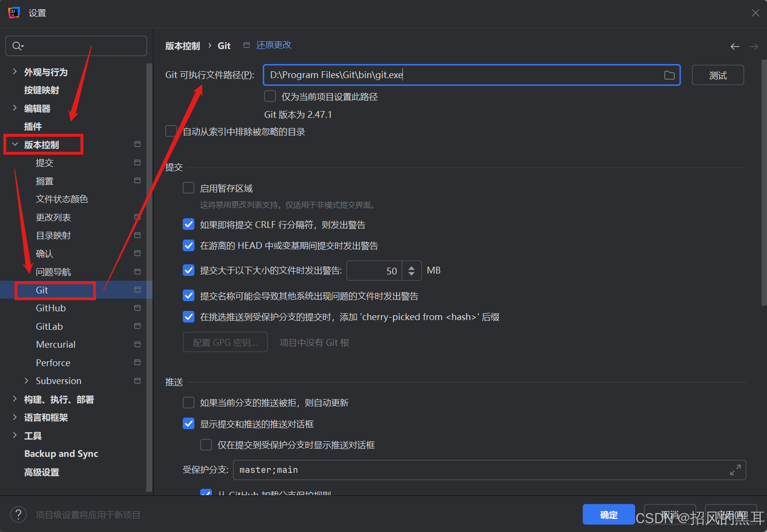
Task: Click the help question mark icon
Action: [18, 515]
